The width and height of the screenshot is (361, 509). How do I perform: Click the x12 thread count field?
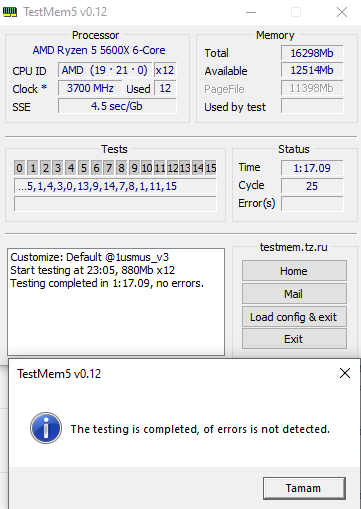coord(165,70)
